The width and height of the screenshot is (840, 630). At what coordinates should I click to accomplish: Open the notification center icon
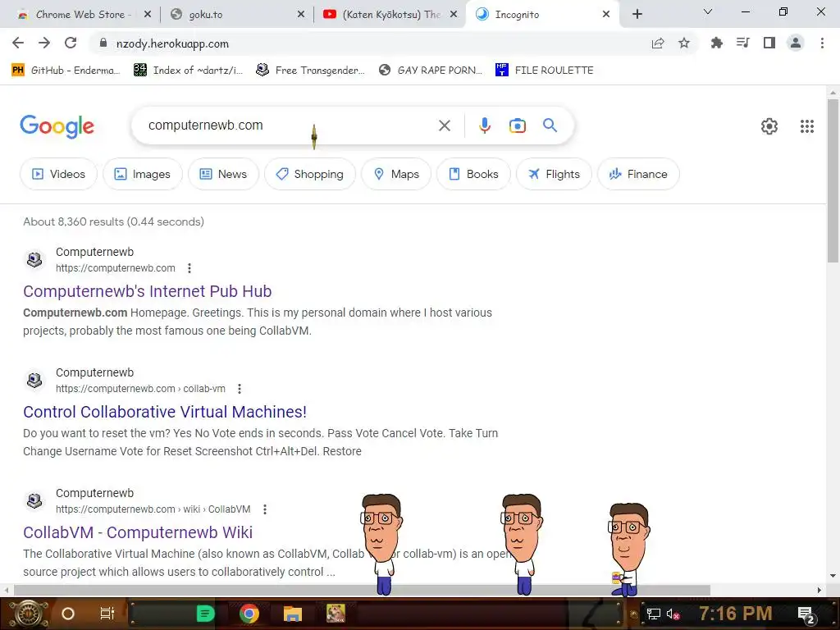(x=806, y=614)
